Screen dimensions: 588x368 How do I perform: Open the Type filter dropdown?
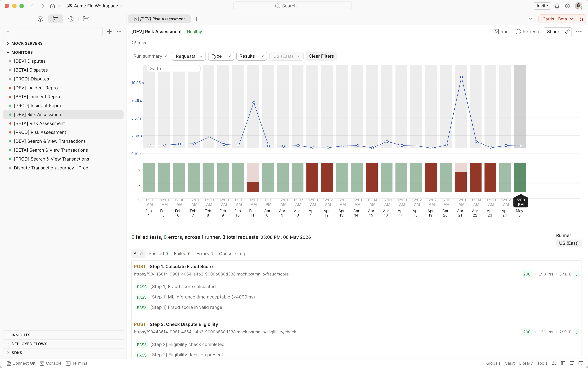[x=221, y=56]
